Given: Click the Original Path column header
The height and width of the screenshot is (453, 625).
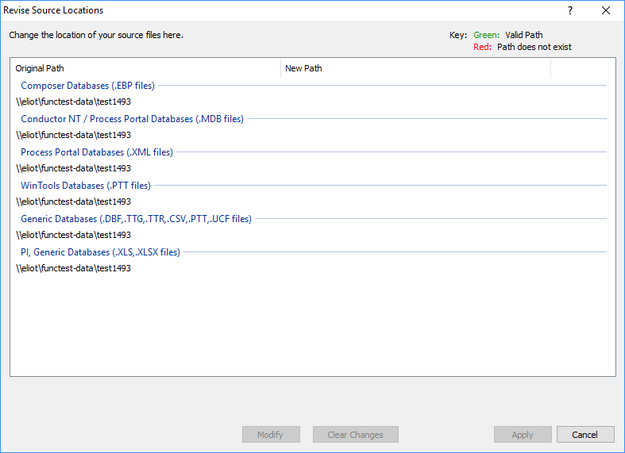Looking at the screenshot, I should pyautogui.click(x=145, y=69).
